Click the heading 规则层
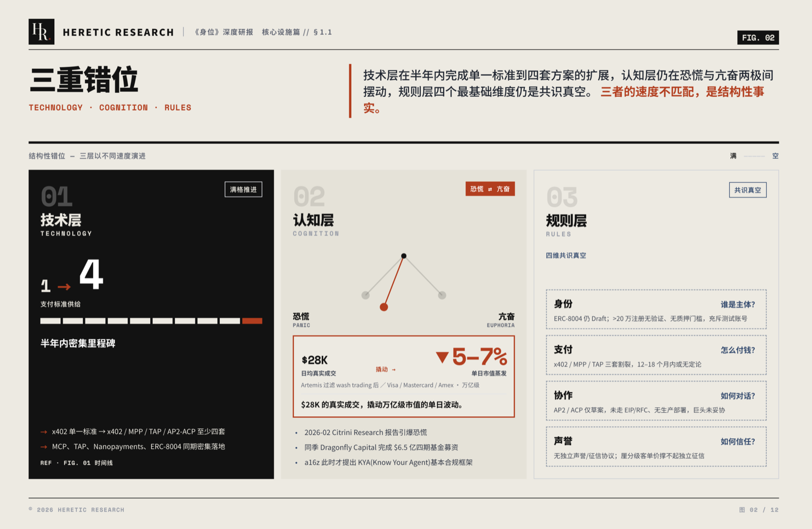The height and width of the screenshot is (529, 812). (566, 221)
